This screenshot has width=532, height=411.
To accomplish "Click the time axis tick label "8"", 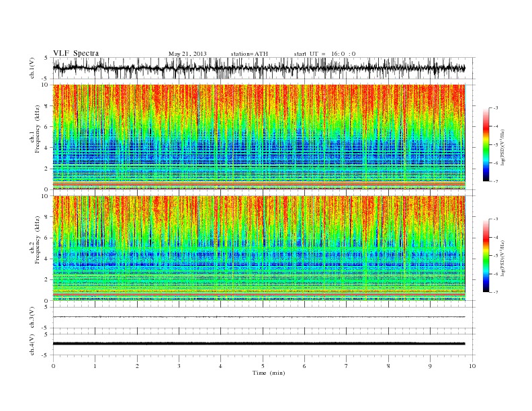I will (x=388, y=366).
